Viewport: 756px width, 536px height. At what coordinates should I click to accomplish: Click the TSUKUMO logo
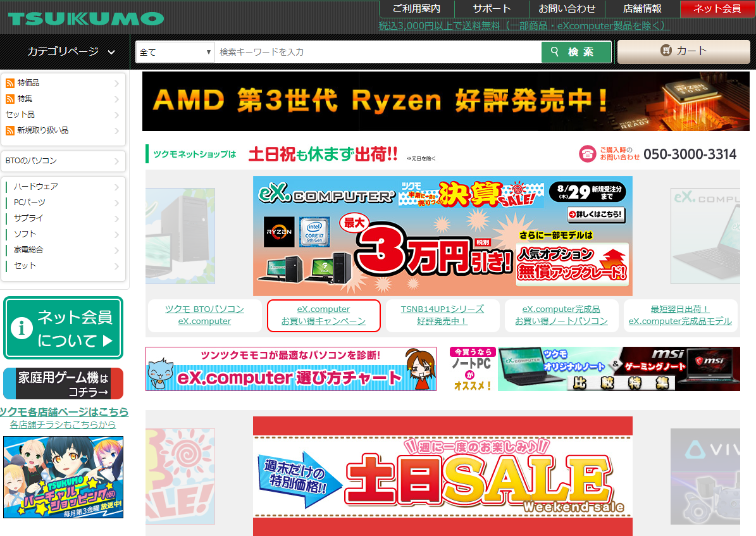[86, 18]
